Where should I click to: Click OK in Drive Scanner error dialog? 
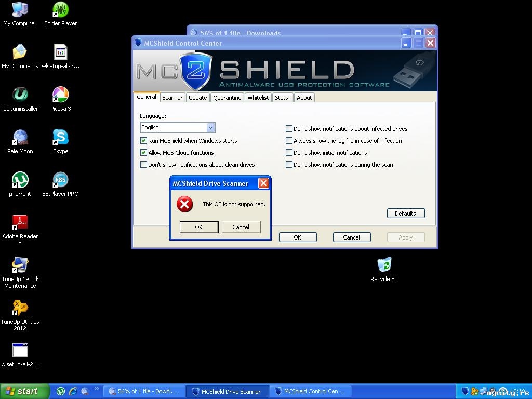(x=199, y=227)
